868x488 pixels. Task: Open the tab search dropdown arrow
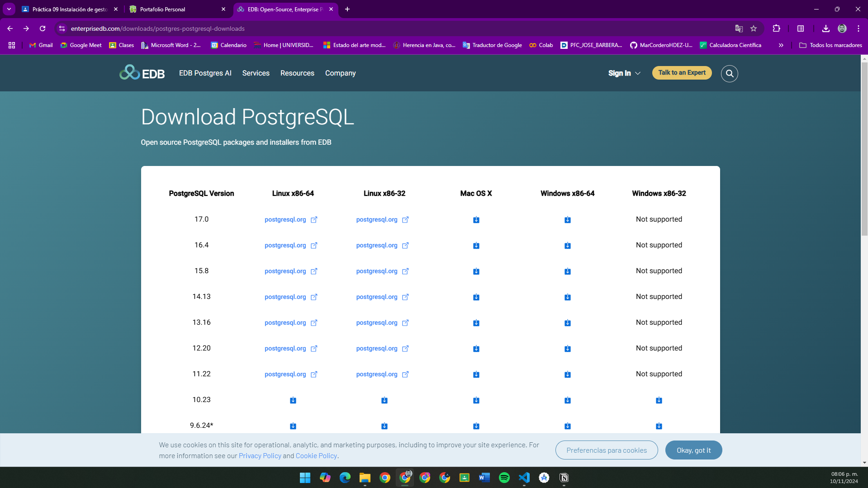coord(9,9)
